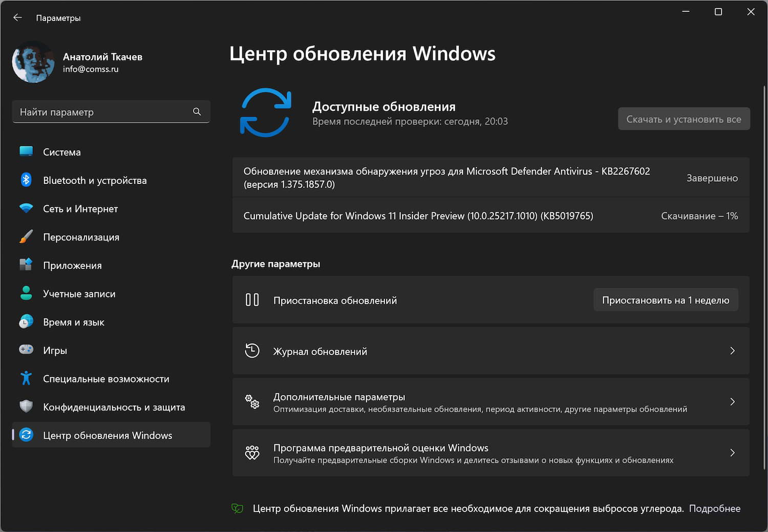Screen dimensions: 768x532
Task: Focus the Найти параметр search field
Action: [x=102, y=112]
